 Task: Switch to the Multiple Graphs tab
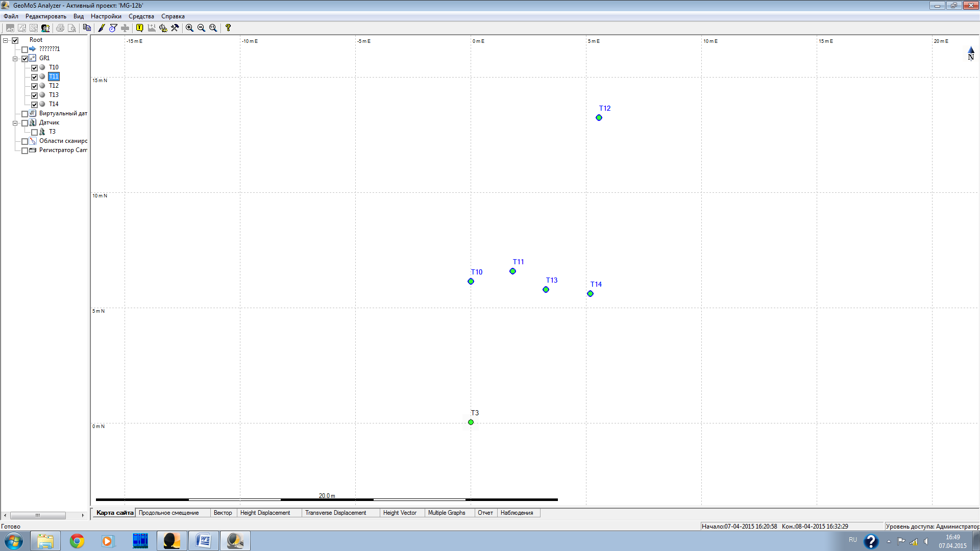tap(446, 513)
